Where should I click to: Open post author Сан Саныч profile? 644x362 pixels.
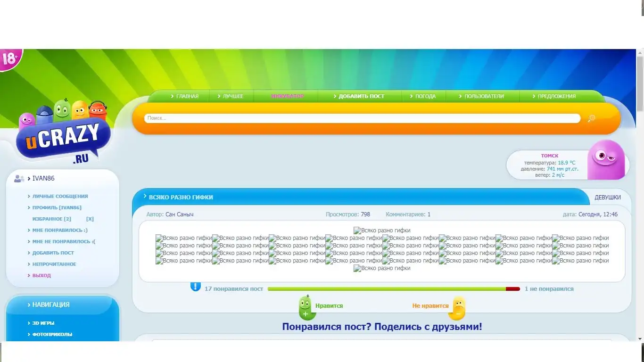pyautogui.click(x=179, y=214)
